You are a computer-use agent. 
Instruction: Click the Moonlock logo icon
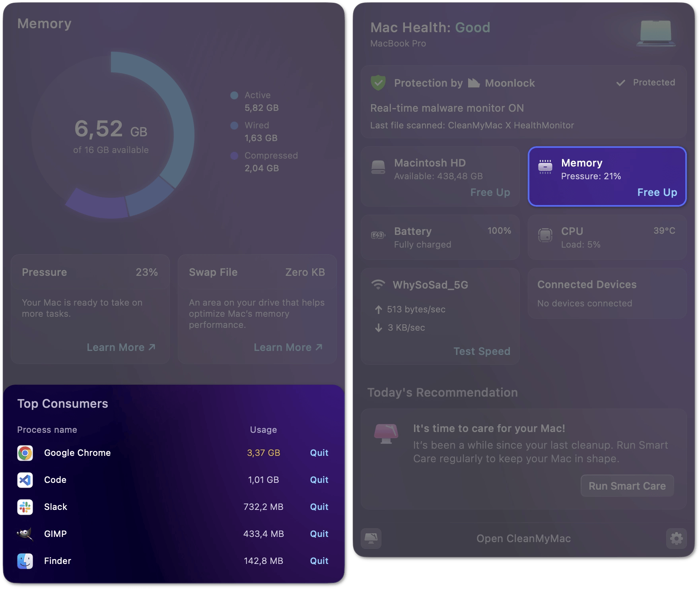click(474, 83)
